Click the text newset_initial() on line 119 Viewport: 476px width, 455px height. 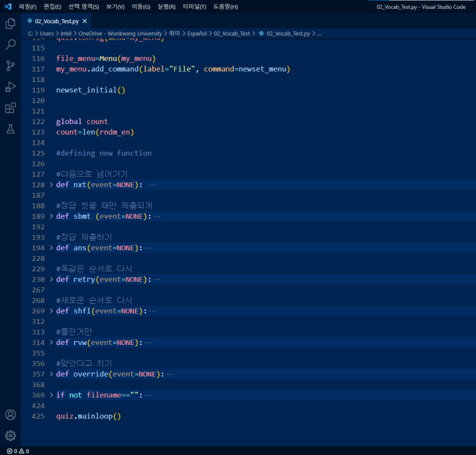[x=90, y=90]
